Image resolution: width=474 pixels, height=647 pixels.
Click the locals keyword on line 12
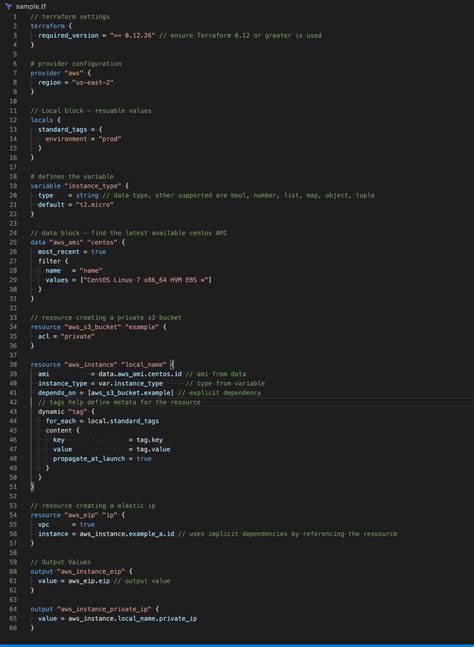(42, 120)
